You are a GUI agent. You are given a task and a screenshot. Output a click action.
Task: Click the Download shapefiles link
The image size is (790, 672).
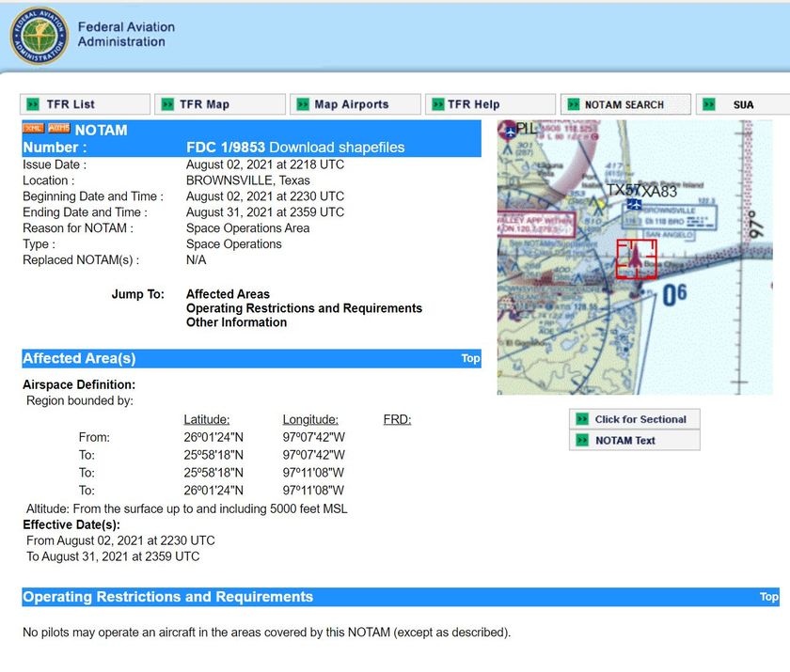(337, 147)
